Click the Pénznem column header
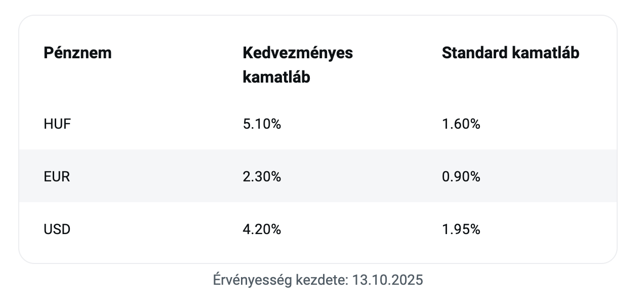 77,53
